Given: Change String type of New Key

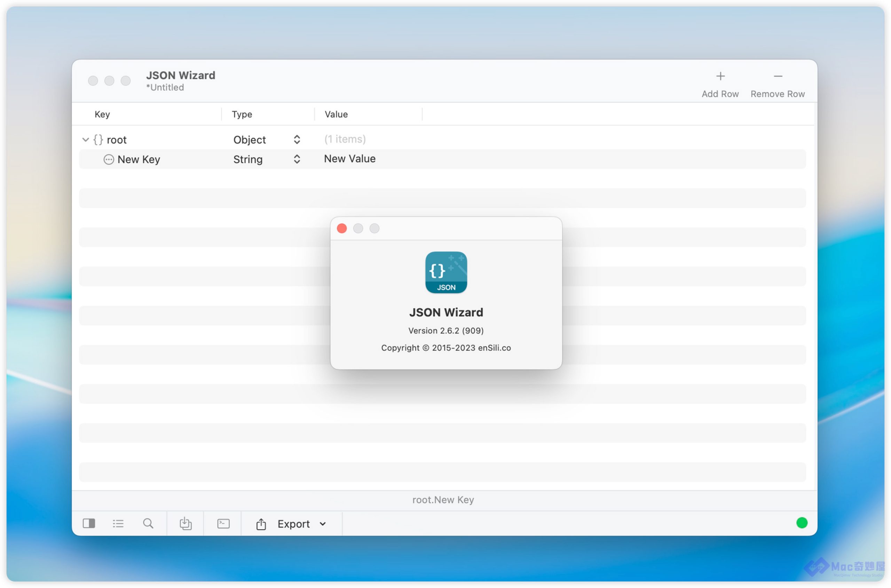Looking at the screenshot, I should coord(297,159).
